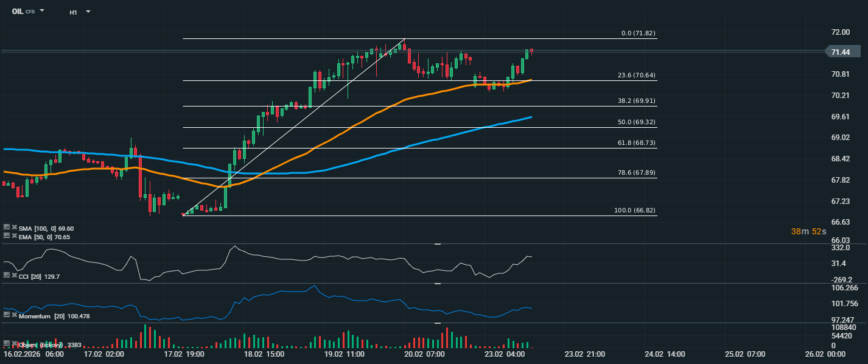Open settings for the CCI indicator

click(x=7, y=276)
